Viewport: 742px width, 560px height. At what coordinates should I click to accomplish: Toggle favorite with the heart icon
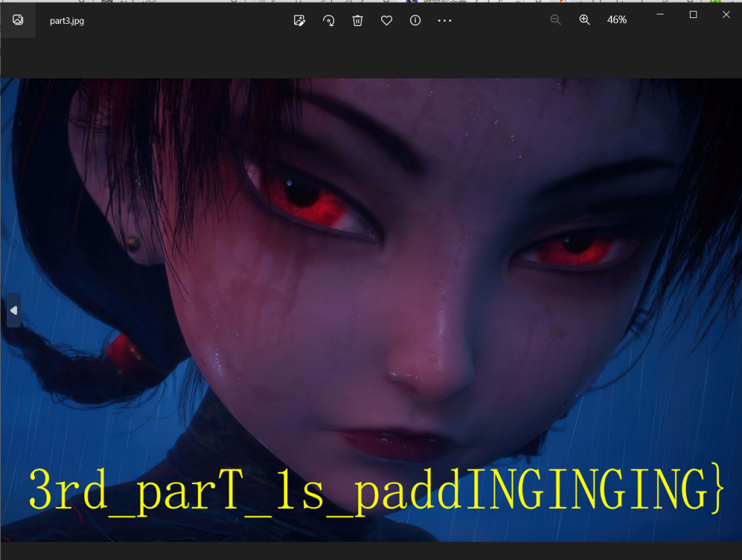386,20
